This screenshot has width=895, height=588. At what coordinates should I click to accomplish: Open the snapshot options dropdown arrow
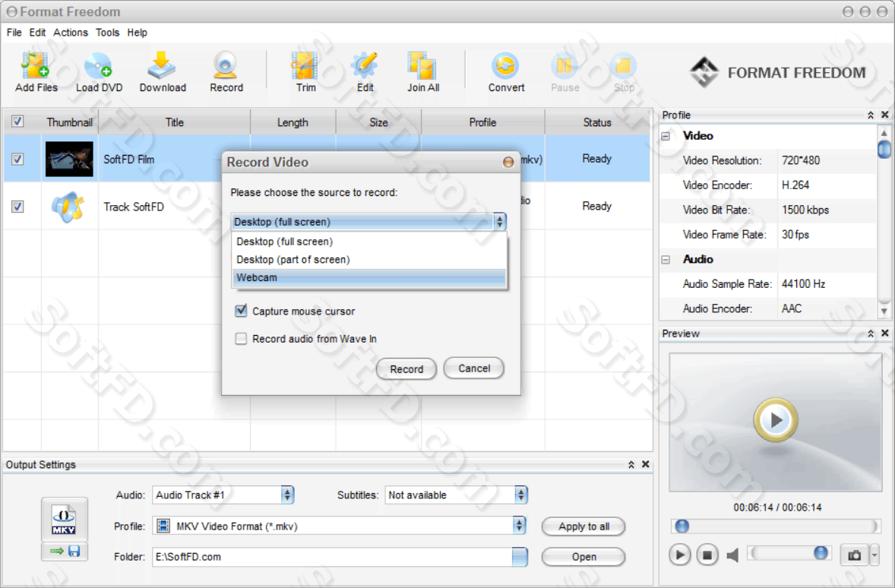[874, 555]
